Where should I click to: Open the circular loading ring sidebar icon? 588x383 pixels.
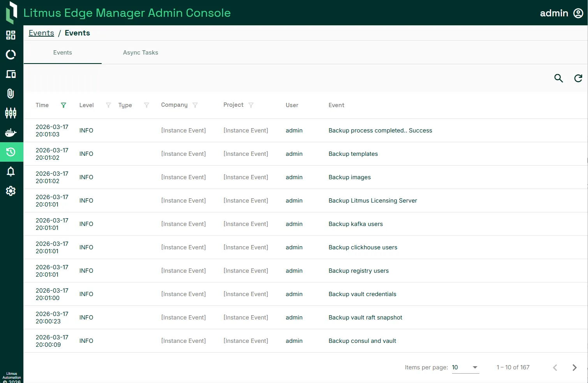pos(11,55)
